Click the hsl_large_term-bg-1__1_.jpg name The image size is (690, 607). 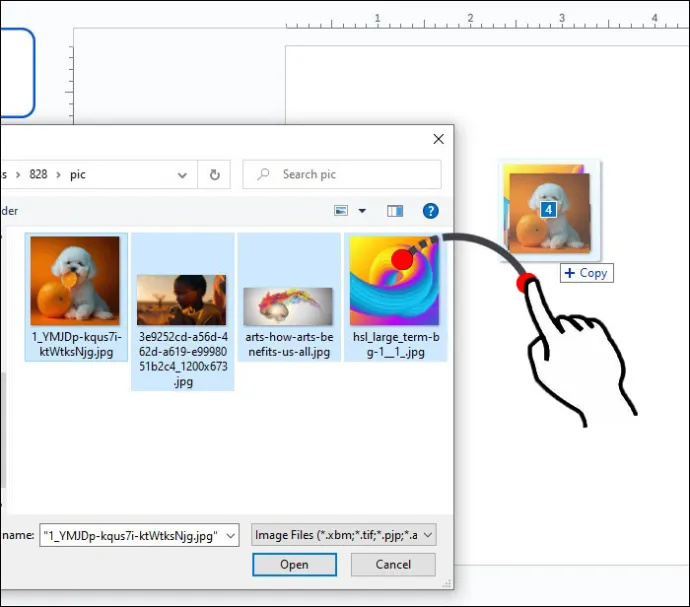[396, 344]
